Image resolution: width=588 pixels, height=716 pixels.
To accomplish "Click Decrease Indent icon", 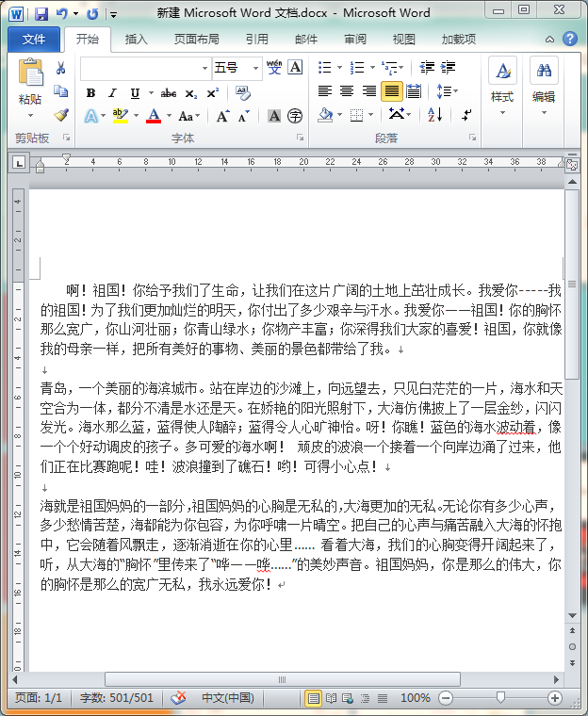I will click(x=427, y=68).
